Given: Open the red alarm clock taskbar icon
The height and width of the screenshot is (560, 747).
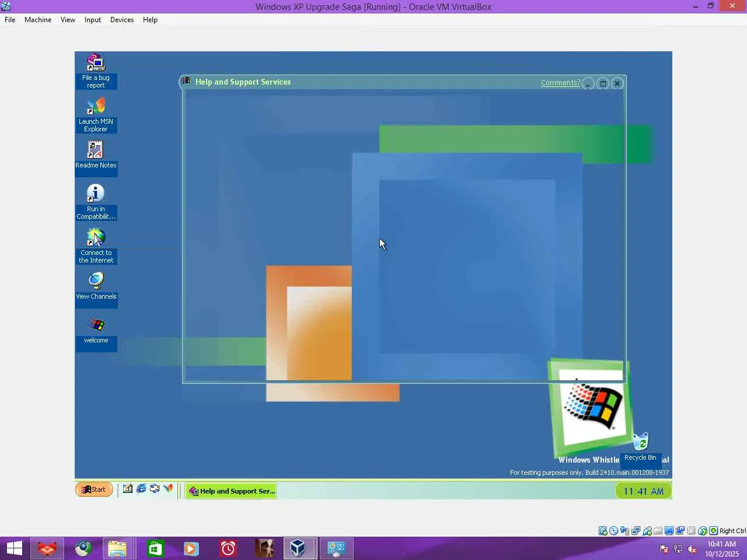Looking at the screenshot, I should (228, 548).
